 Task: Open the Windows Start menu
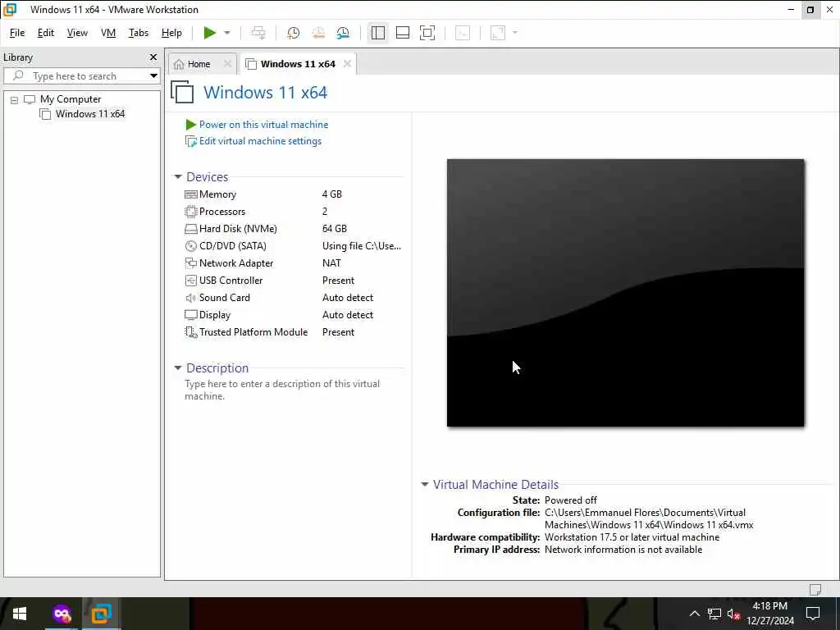tap(20, 614)
